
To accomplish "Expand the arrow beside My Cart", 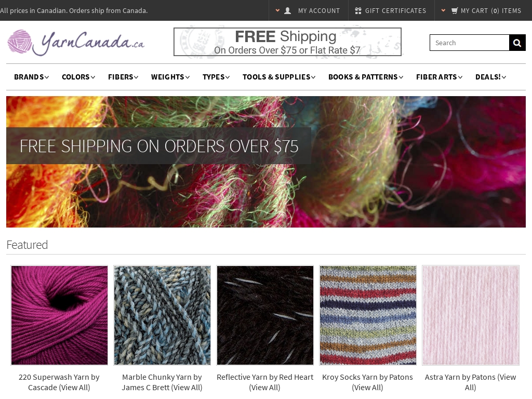I will pyautogui.click(x=443, y=10).
